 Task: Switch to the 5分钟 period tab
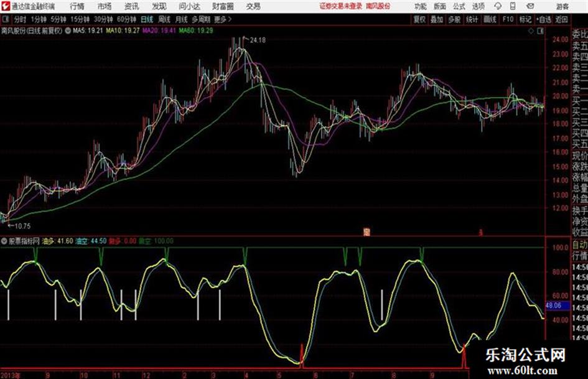pos(58,19)
